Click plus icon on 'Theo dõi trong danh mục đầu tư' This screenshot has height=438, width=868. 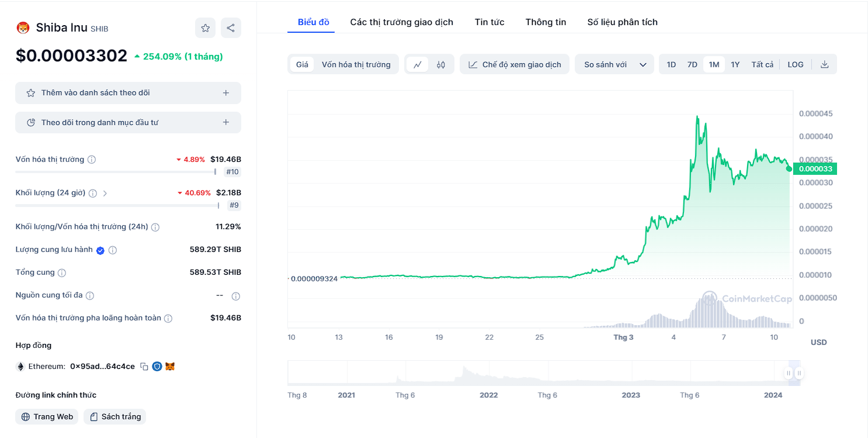click(x=226, y=122)
